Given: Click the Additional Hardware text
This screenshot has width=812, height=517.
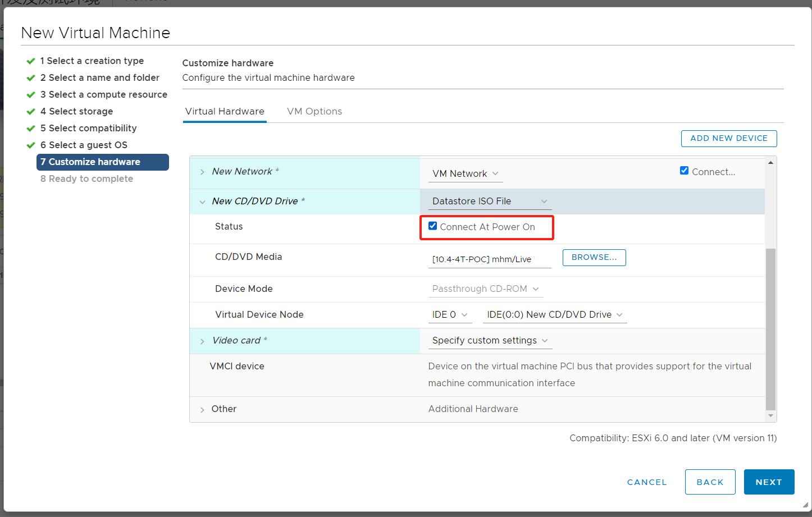Looking at the screenshot, I should (473, 409).
